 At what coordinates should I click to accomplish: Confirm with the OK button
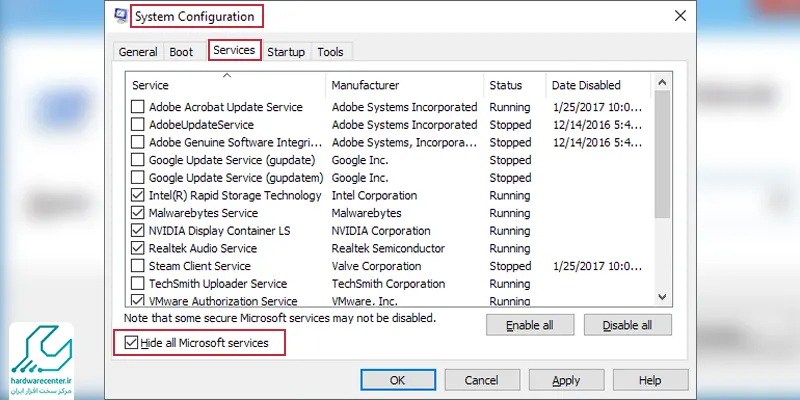pos(398,380)
